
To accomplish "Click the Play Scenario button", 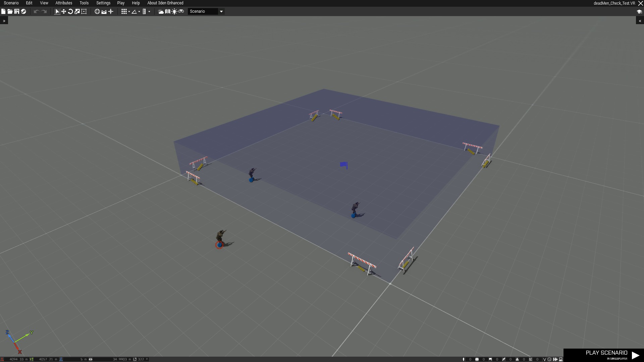I will [x=606, y=355].
